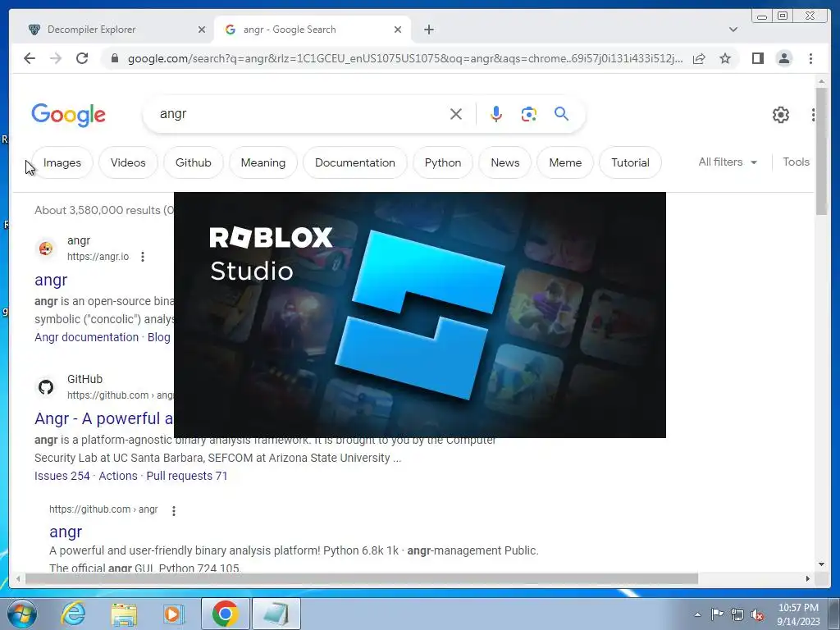
Task: Select the News filter chip
Action: tap(505, 162)
